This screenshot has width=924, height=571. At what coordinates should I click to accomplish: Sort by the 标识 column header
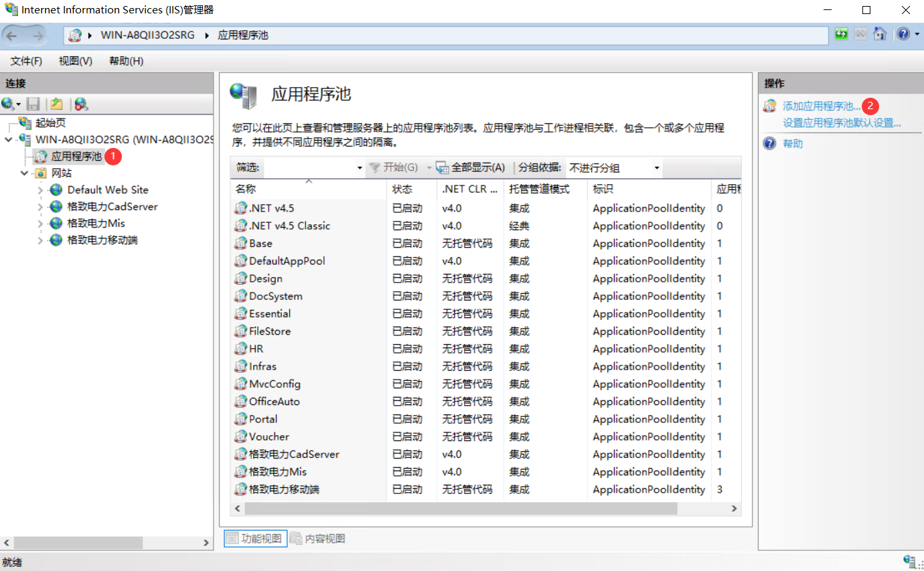[x=649, y=189]
